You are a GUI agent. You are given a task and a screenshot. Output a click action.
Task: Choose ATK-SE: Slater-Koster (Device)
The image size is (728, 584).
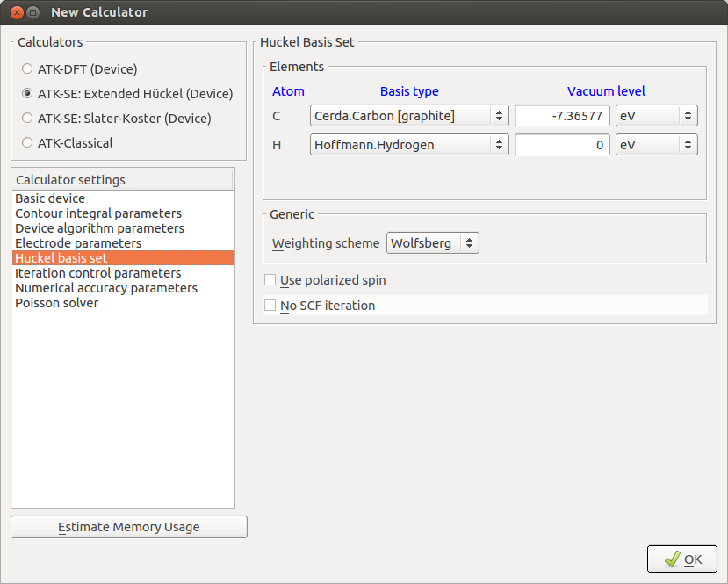26,118
